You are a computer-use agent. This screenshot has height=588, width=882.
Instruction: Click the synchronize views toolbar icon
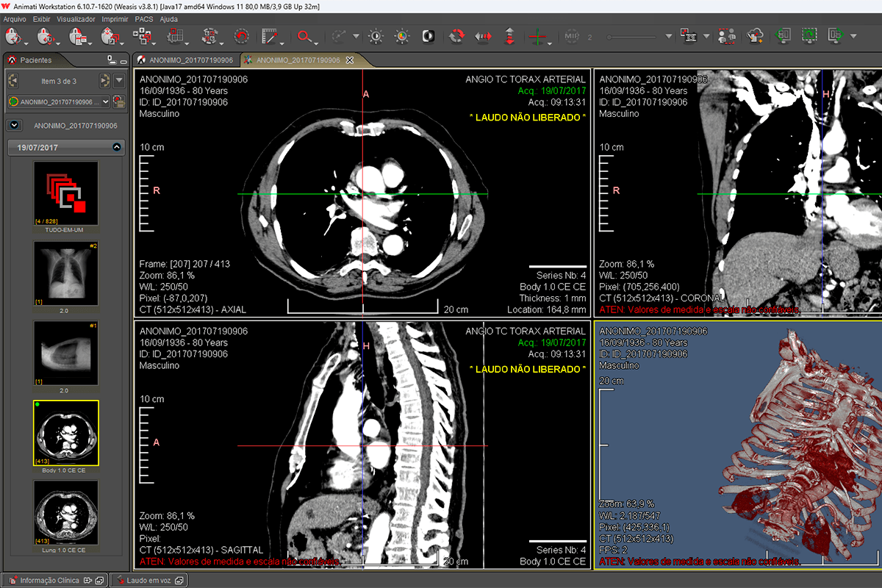[x=209, y=35]
